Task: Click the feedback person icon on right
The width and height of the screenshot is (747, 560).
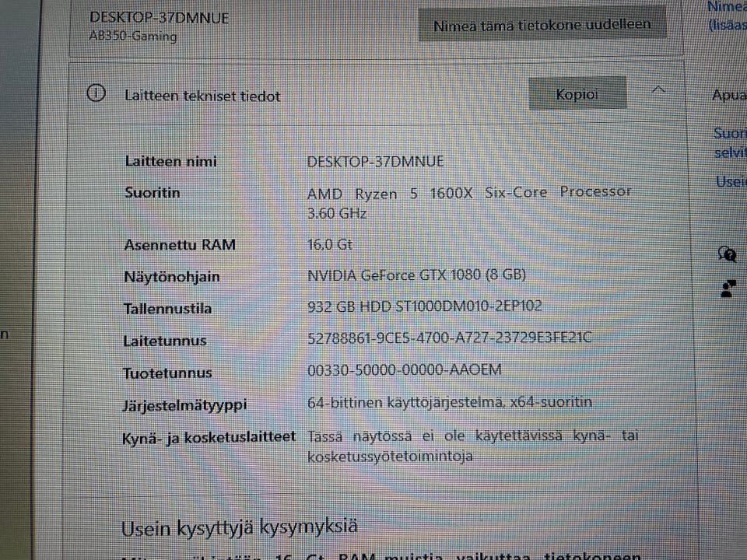Action: (728, 289)
